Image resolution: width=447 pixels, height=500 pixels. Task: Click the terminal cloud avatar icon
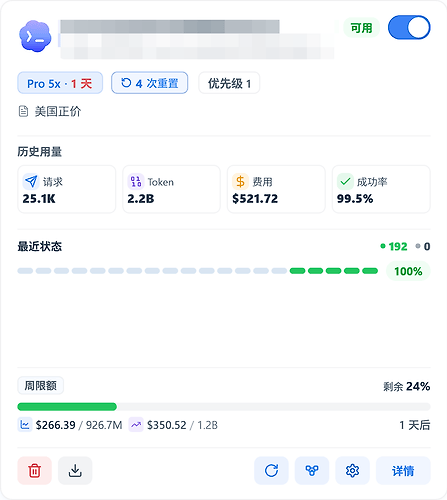(35, 36)
